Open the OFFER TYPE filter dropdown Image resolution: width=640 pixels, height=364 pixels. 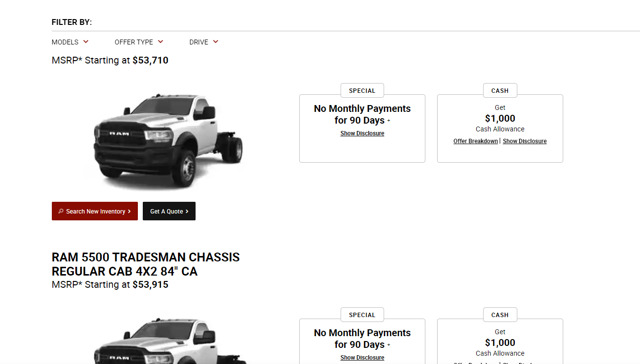pyautogui.click(x=139, y=42)
